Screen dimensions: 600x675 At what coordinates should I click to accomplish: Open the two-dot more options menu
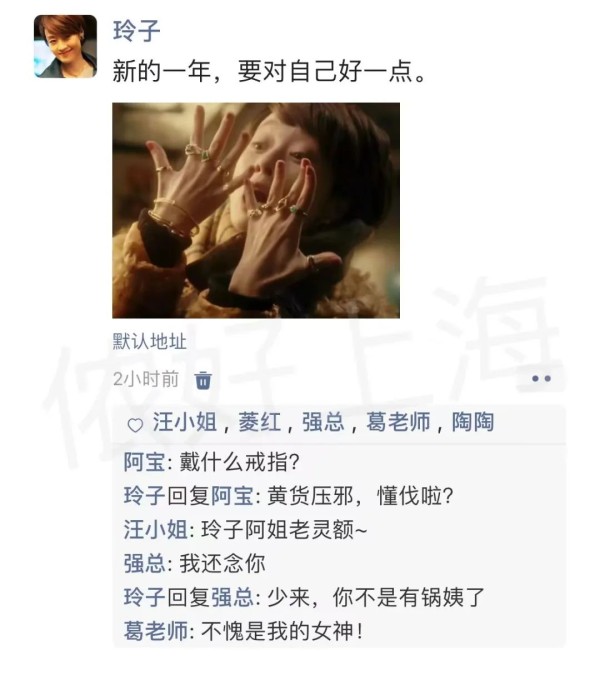(541, 379)
